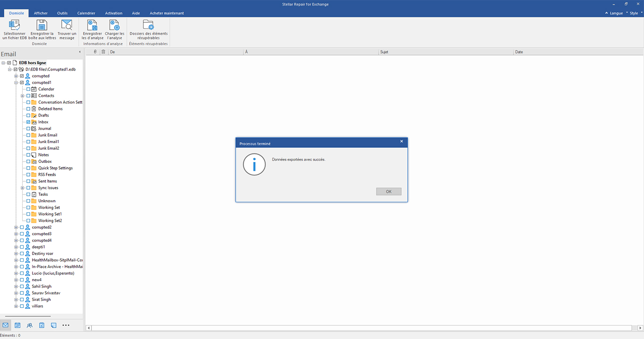Switch to Mail view icon in bottom navigation

(6, 325)
